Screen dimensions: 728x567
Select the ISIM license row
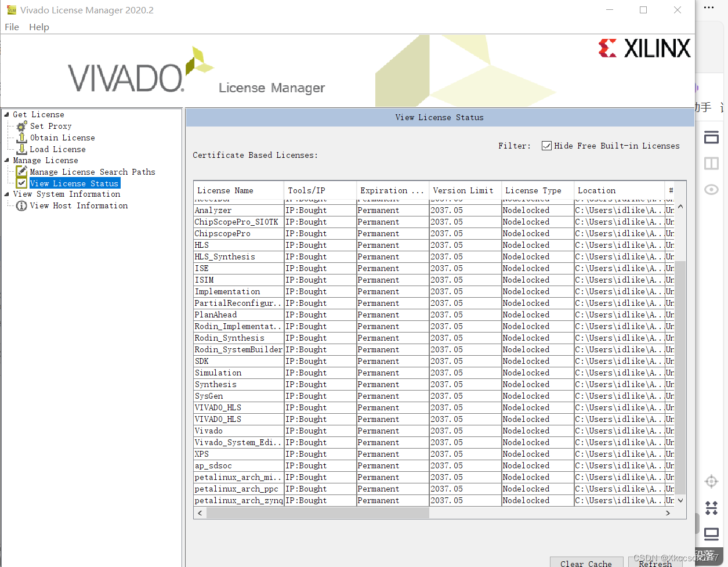pyautogui.click(x=434, y=280)
